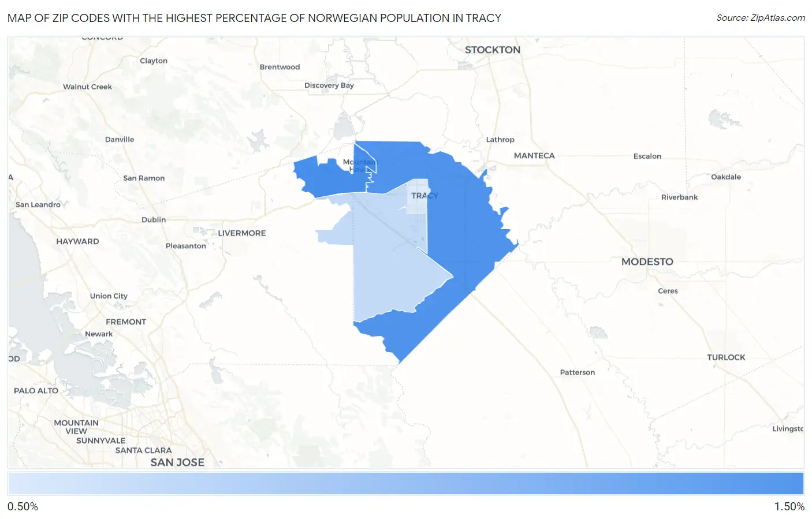Click the Pleasanton label
This screenshot has height=519, width=812.
(x=186, y=246)
